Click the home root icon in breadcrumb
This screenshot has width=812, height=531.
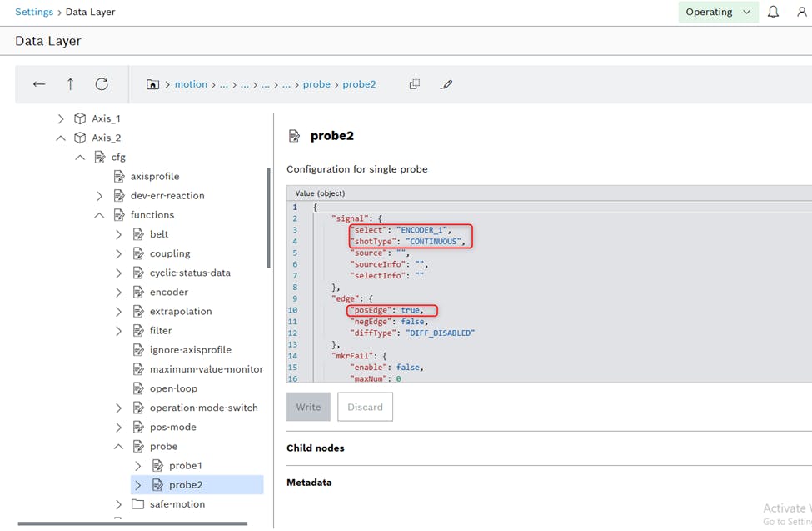click(x=152, y=84)
